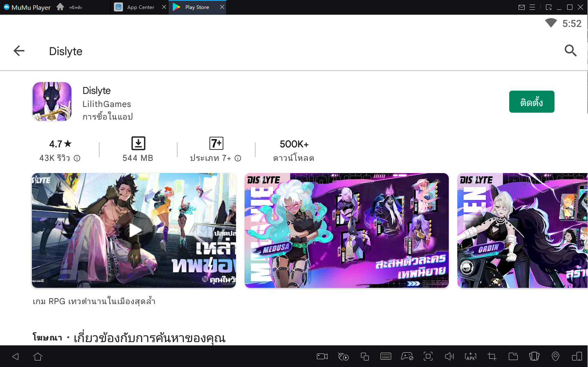Click the info icon next to 43K reviews
588x367 pixels.
pos(77,158)
